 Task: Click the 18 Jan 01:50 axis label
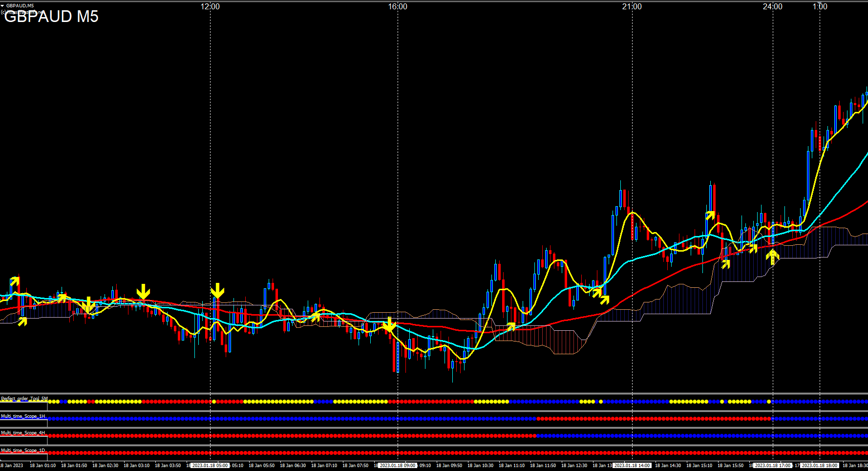click(x=74, y=466)
